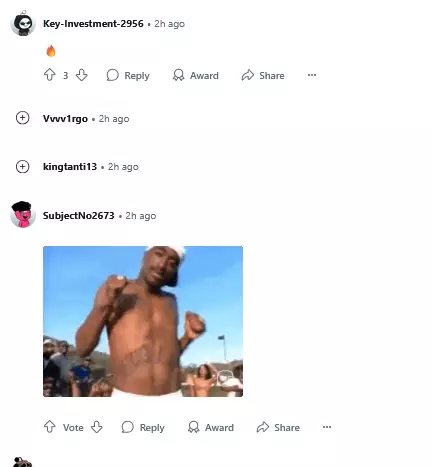432x467 pixels.
Task: Open Key-Investment-2956's user profile link
Action: pyautogui.click(x=93, y=24)
